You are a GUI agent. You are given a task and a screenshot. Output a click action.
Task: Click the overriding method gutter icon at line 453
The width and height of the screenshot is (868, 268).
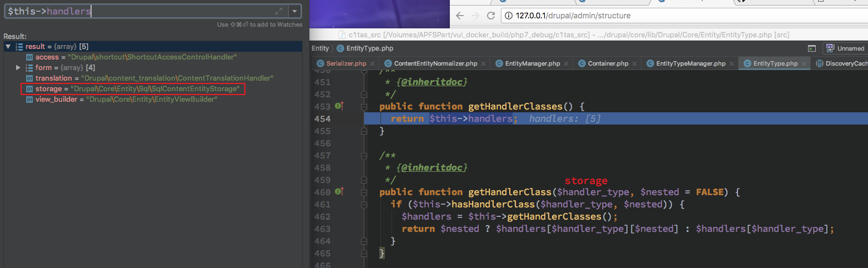339,106
